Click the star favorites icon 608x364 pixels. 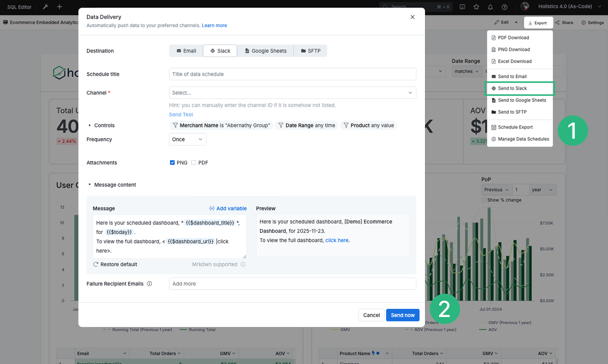click(x=476, y=7)
